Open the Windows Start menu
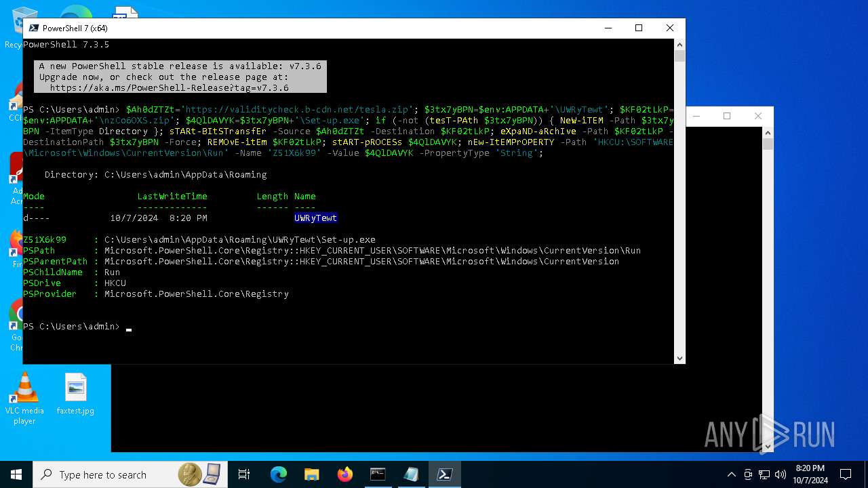Image resolution: width=868 pixels, height=488 pixels. click(x=16, y=474)
